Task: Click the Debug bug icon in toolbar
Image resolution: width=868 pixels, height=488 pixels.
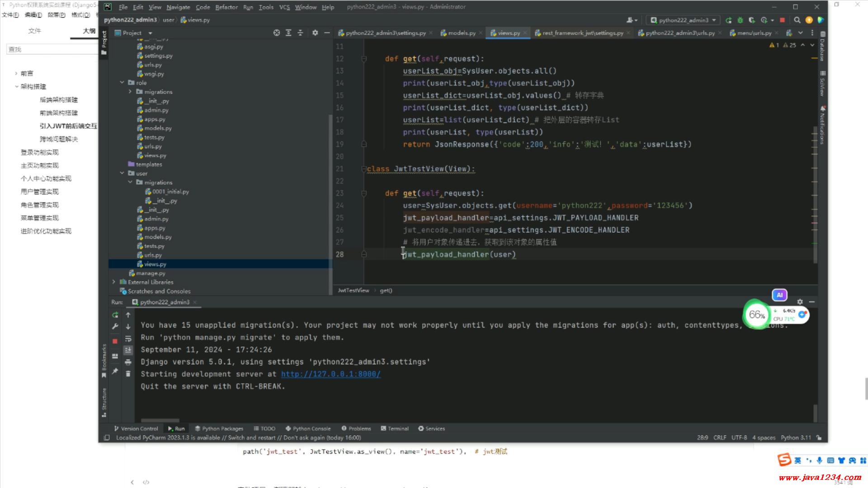Action: tap(740, 20)
